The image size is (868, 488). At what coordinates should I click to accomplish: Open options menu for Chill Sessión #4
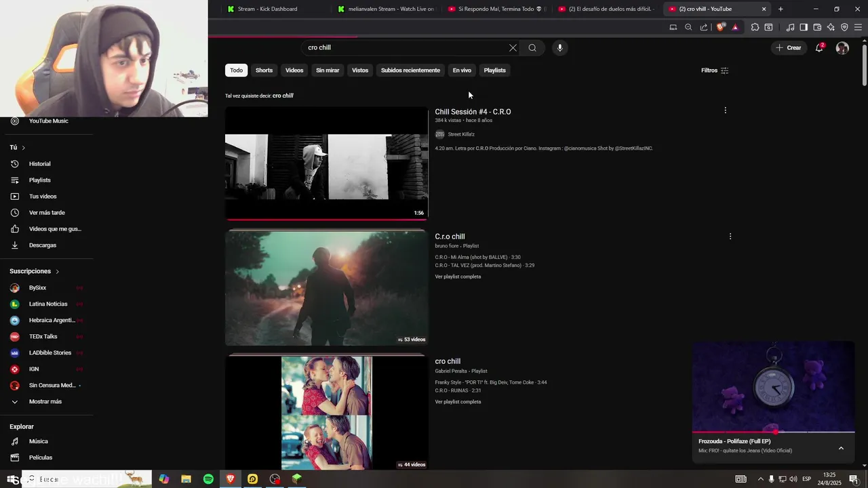[725, 110]
